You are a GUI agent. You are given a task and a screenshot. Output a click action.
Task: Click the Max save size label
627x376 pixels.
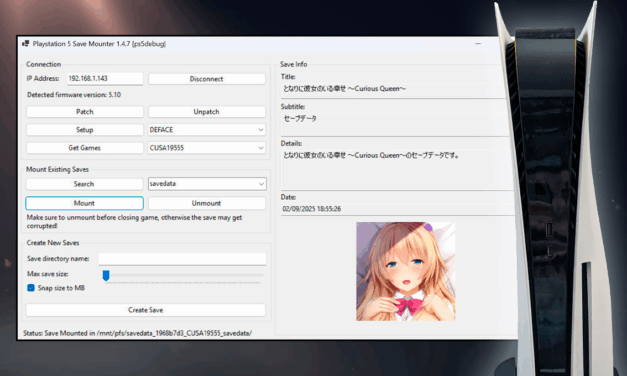(x=48, y=274)
